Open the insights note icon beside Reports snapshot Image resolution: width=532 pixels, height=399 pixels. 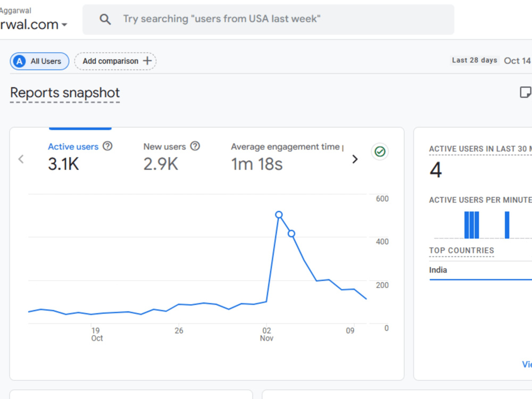pos(525,92)
